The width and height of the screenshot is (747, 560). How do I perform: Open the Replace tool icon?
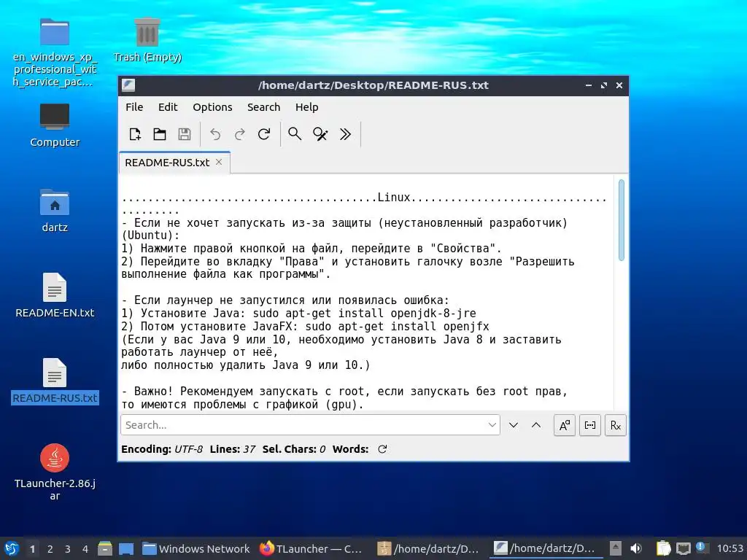click(x=320, y=134)
